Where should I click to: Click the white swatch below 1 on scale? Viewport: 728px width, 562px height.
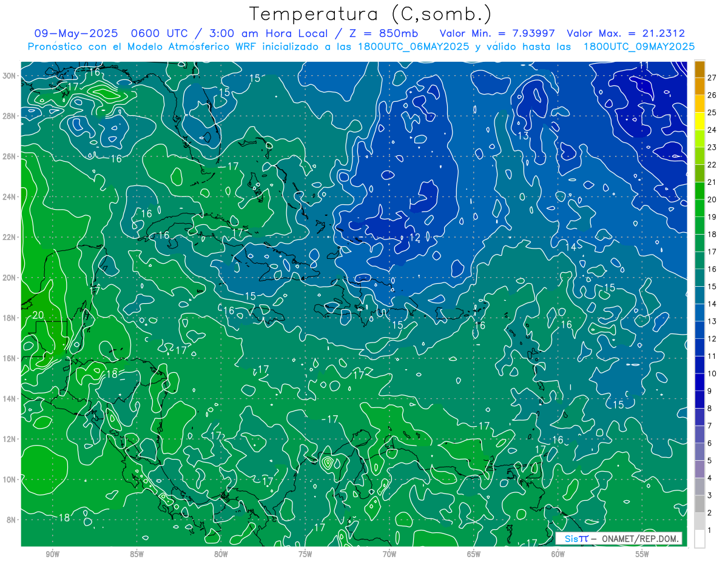[699, 539]
